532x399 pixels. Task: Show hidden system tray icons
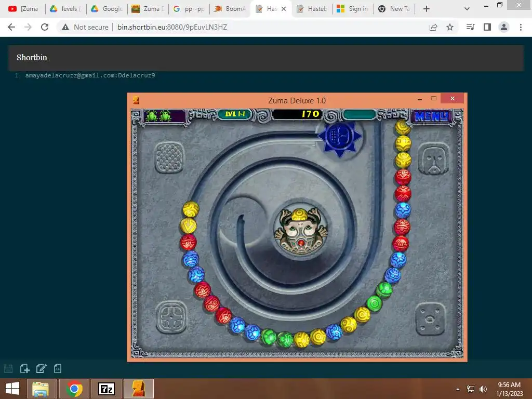(x=458, y=389)
